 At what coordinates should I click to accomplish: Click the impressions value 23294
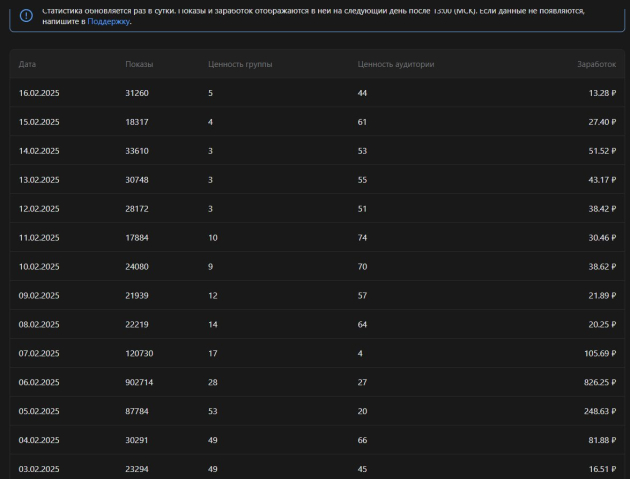137,469
